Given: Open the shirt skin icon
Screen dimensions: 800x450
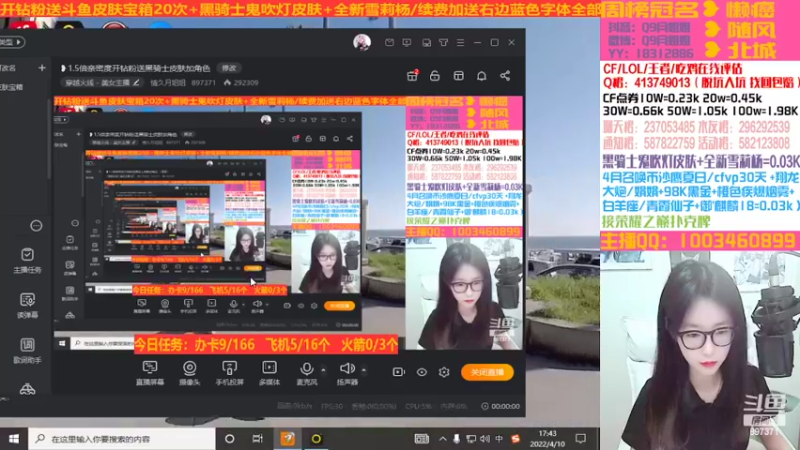Looking at the screenshot, I should click(x=443, y=42).
